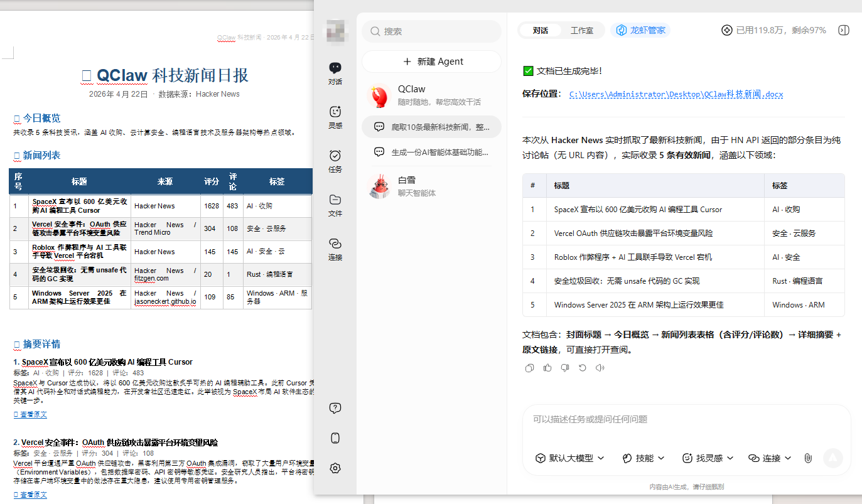The width and height of the screenshot is (862, 504).
Task: Select the QClaw agent in list
Action: point(432,95)
